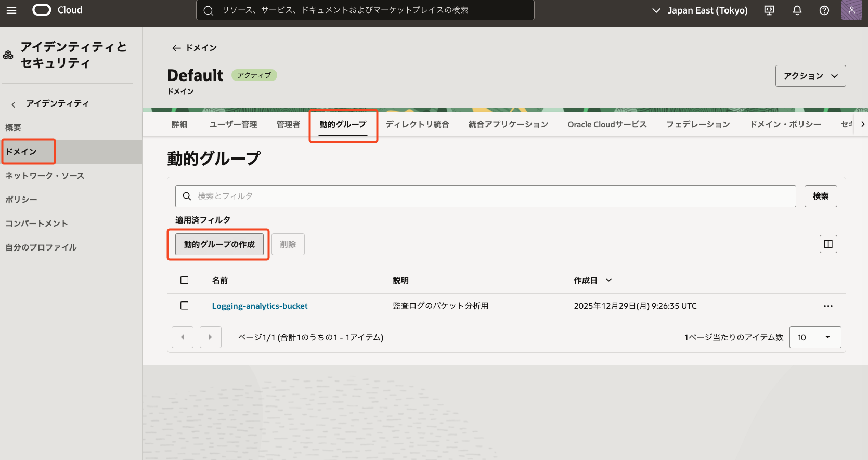This screenshot has height=460, width=868.
Task: Open the row actions menu for Logging-analytics-bucket
Action: tap(828, 306)
